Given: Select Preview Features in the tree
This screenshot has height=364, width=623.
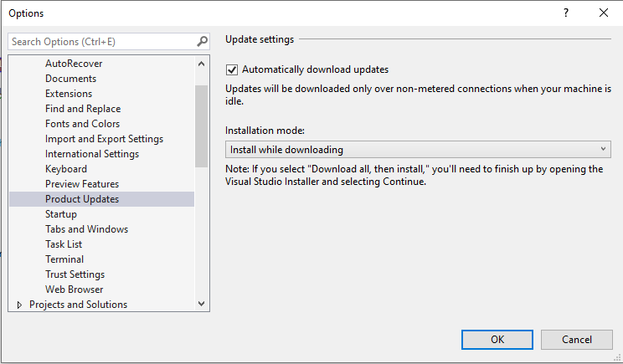Looking at the screenshot, I should [x=82, y=184].
